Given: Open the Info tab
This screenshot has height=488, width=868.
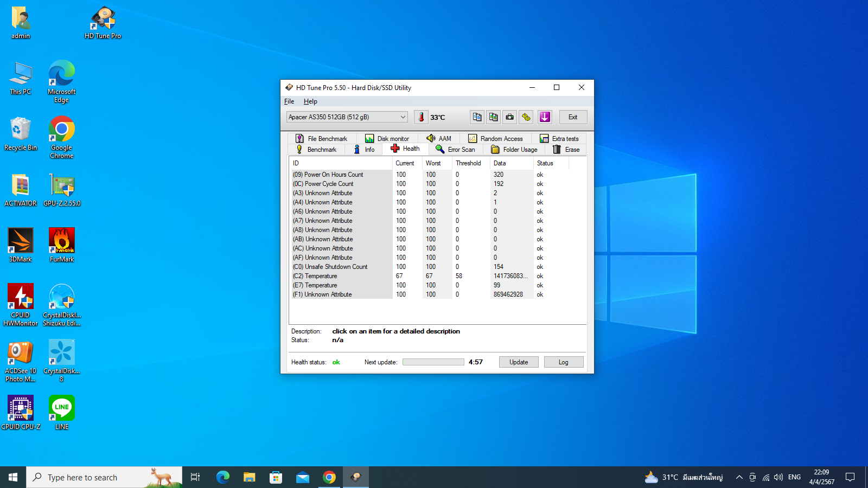Looking at the screenshot, I should point(364,150).
